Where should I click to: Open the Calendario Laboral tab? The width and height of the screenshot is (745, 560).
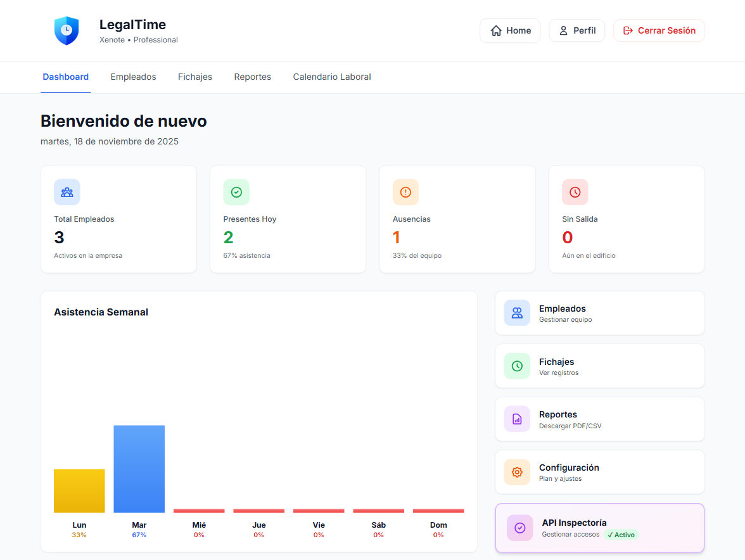(x=332, y=77)
